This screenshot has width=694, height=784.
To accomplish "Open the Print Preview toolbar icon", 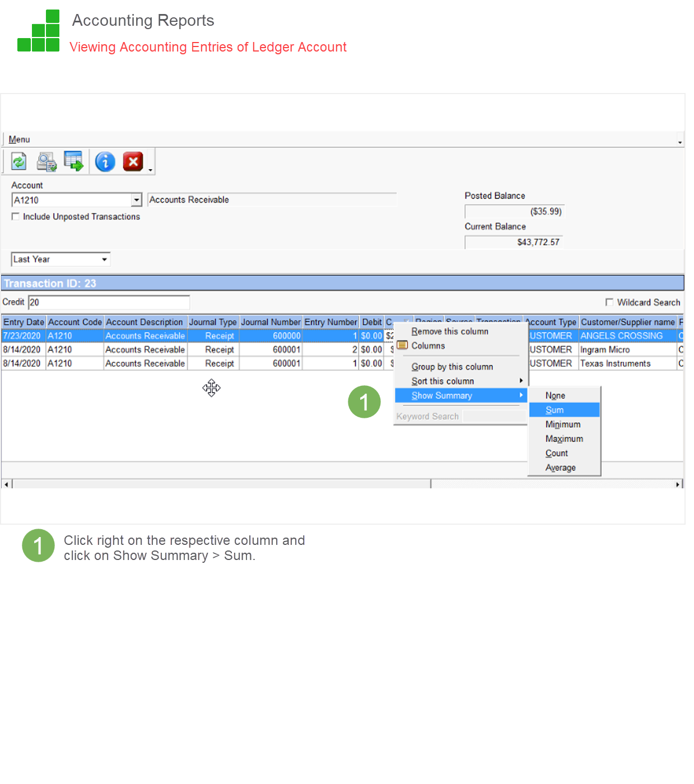I will tap(46, 162).
